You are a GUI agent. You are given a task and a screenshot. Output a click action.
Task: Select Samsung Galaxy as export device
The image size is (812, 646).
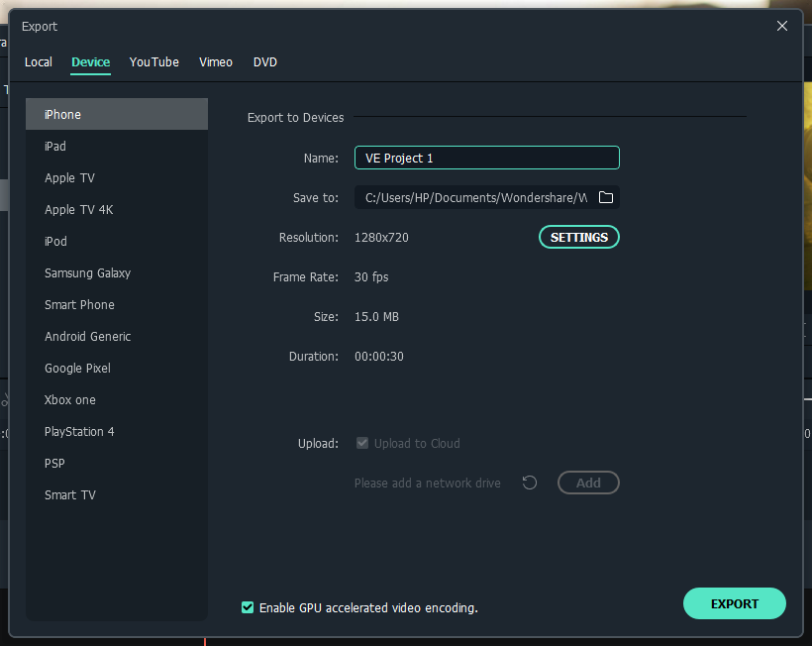87,272
